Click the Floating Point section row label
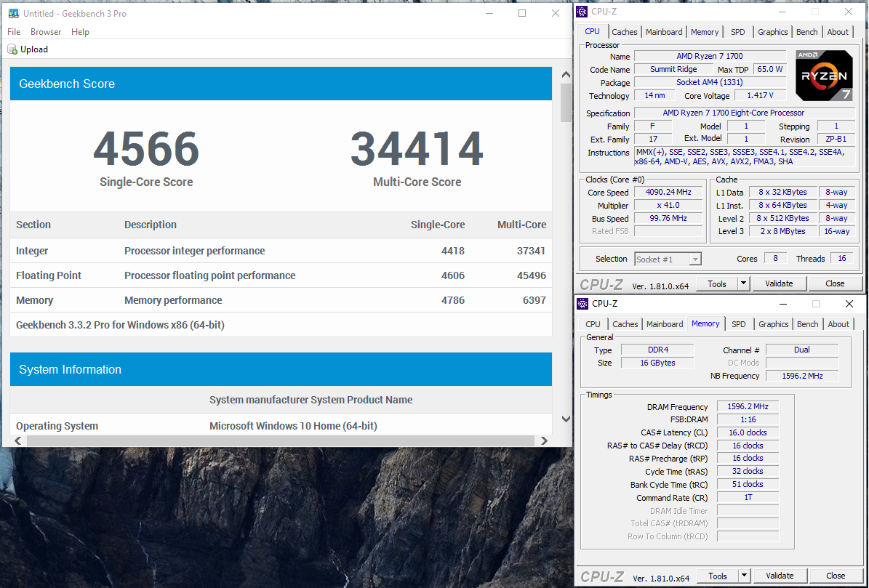This screenshot has width=869, height=588. (49, 275)
